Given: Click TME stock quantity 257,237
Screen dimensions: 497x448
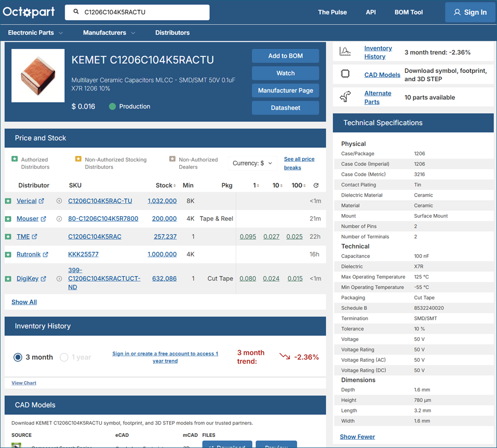Looking at the screenshot, I should (x=165, y=236).
